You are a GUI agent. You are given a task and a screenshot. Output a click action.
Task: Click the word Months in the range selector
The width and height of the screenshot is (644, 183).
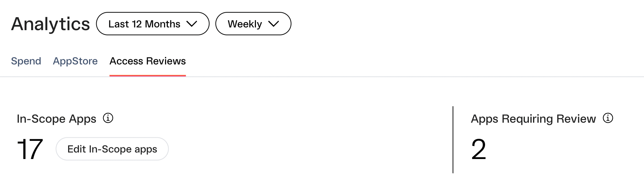click(x=162, y=24)
